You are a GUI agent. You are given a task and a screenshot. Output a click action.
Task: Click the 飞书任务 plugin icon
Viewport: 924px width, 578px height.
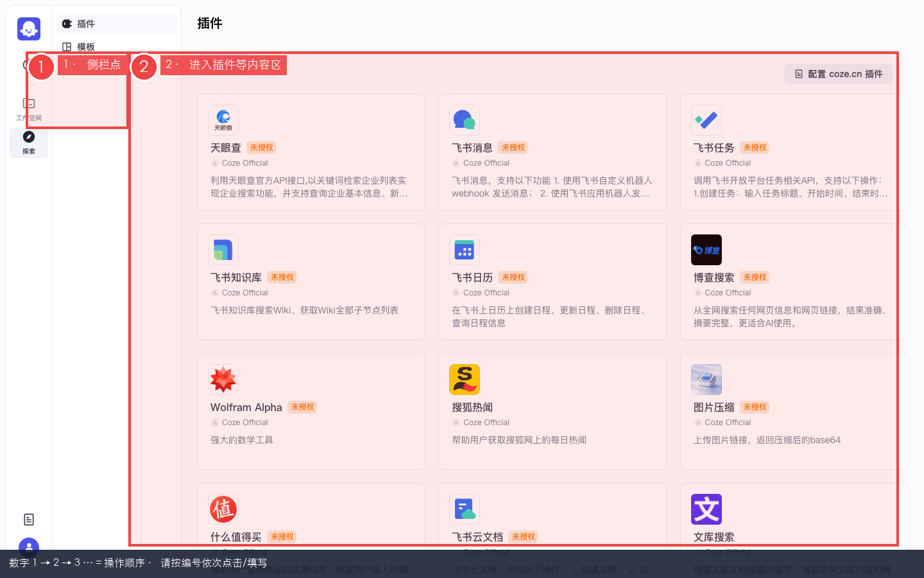click(x=706, y=120)
